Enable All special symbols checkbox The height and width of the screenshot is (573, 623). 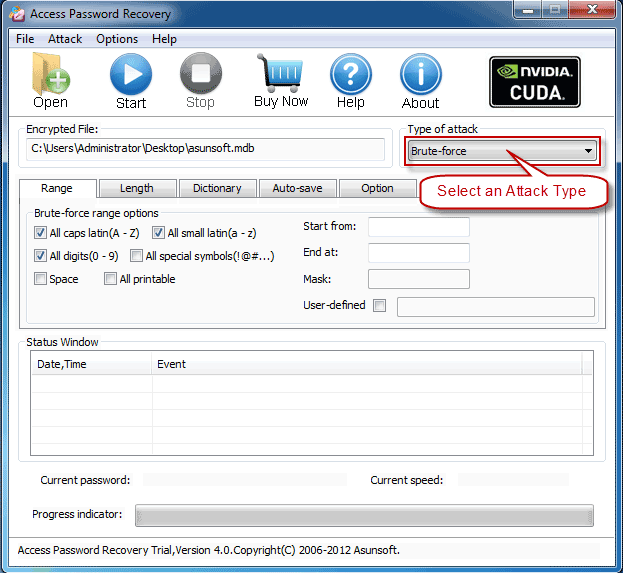click(136, 256)
